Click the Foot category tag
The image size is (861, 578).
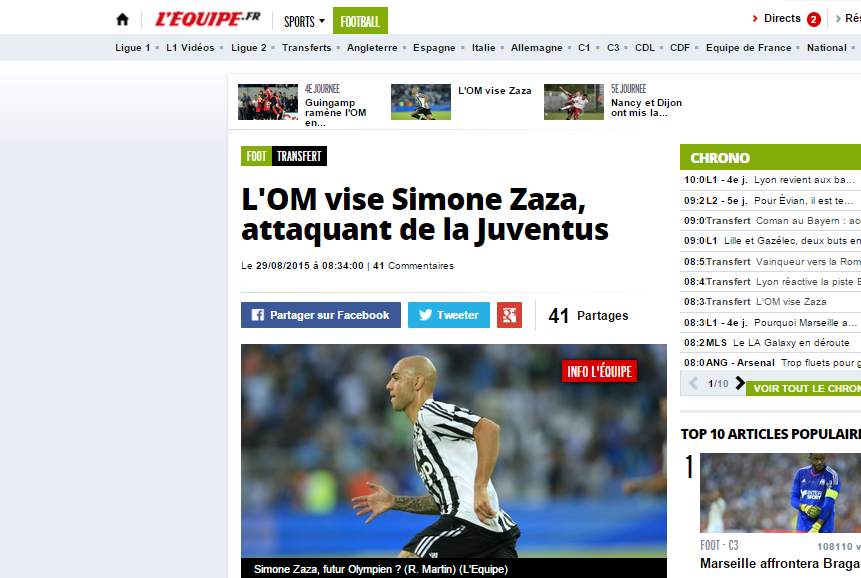tap(256, 156)
